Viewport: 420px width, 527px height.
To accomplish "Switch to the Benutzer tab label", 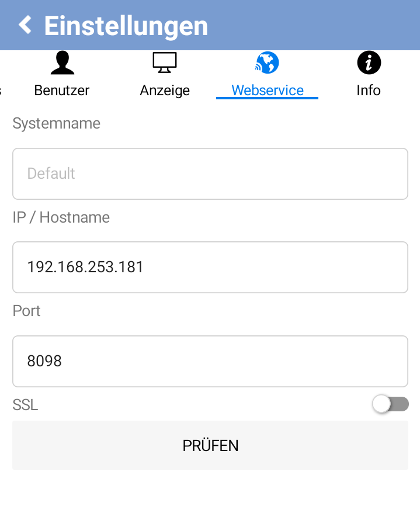I will coord(62,91).
